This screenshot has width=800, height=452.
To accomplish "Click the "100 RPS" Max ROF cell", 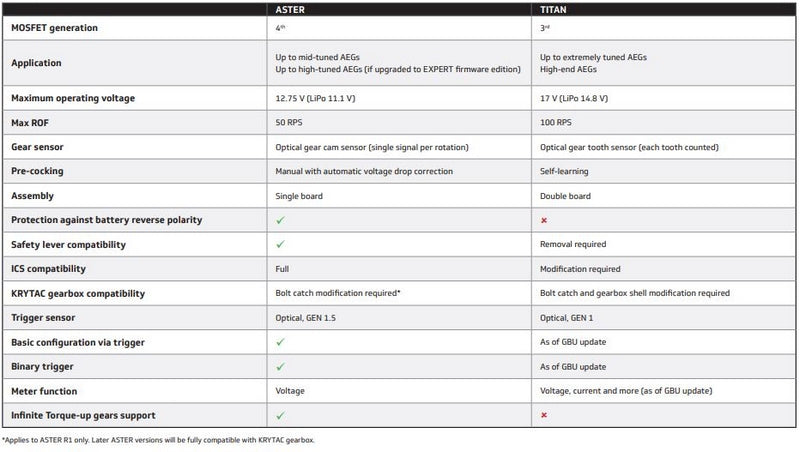I will (556, 122).
